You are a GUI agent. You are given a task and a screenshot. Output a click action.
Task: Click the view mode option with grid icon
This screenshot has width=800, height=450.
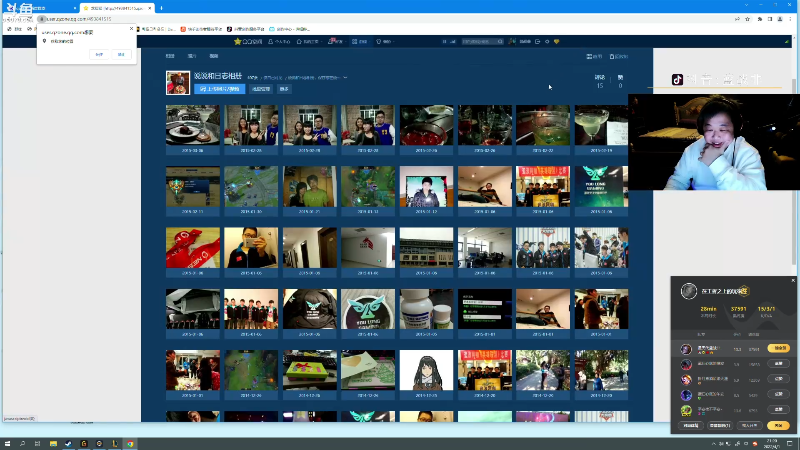[594, 57]
